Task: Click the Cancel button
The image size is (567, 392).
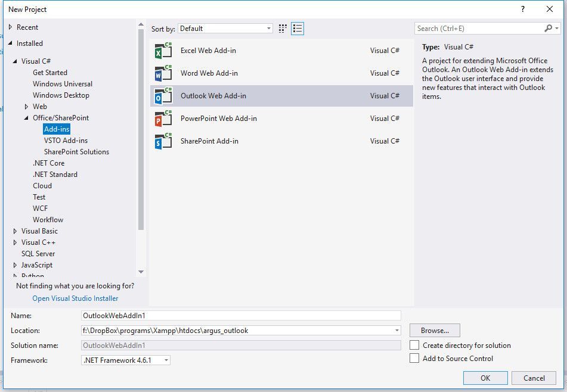Action: pos(534,378)
